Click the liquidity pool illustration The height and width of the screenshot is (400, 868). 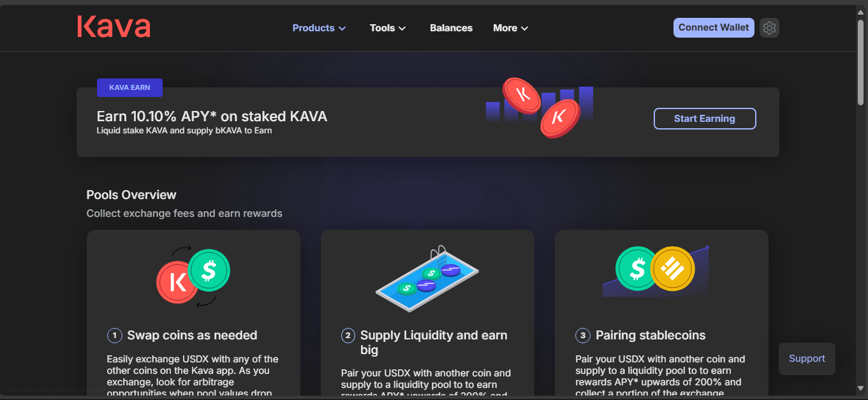pyautogui.click(x=427, y=279)
